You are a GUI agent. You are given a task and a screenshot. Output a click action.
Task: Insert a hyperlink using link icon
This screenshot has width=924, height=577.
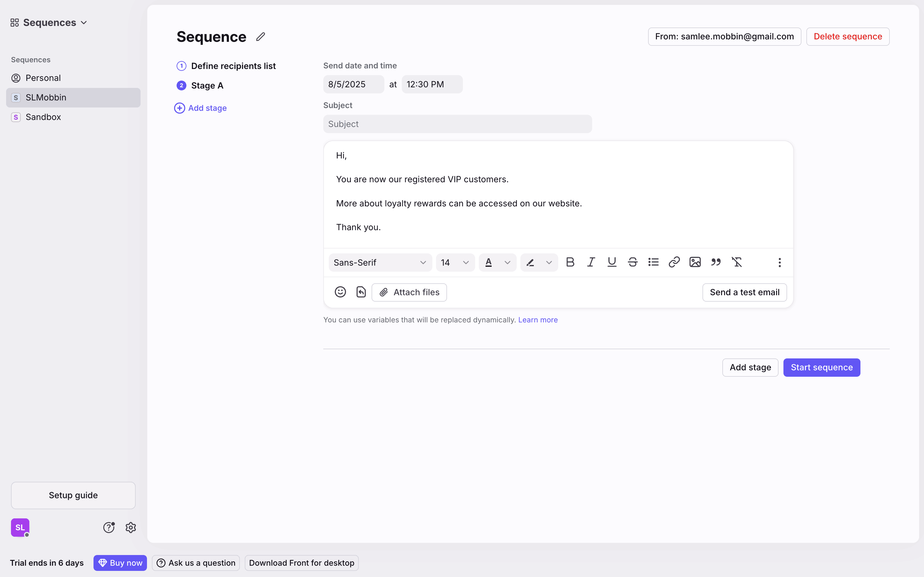[674, 262]
